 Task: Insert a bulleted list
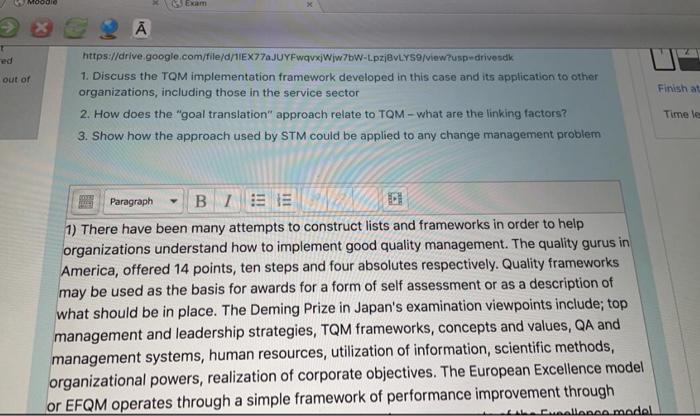(x=258, y=200)
